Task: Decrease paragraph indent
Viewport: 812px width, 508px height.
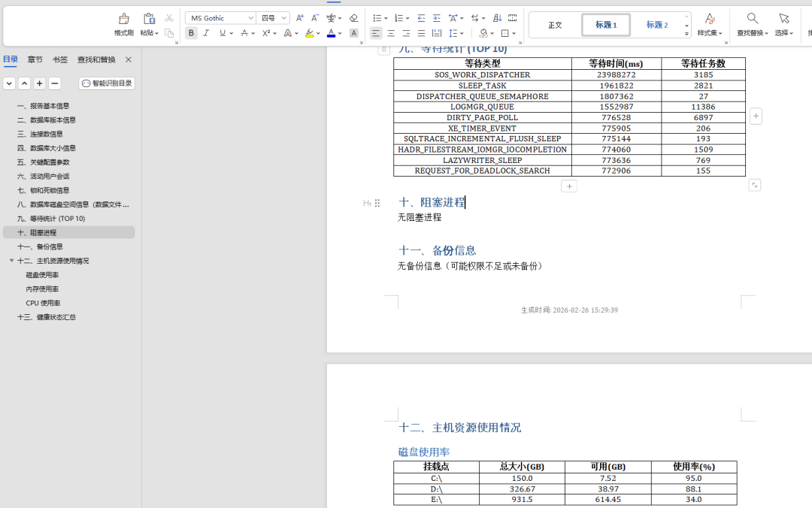Action: 422,18
